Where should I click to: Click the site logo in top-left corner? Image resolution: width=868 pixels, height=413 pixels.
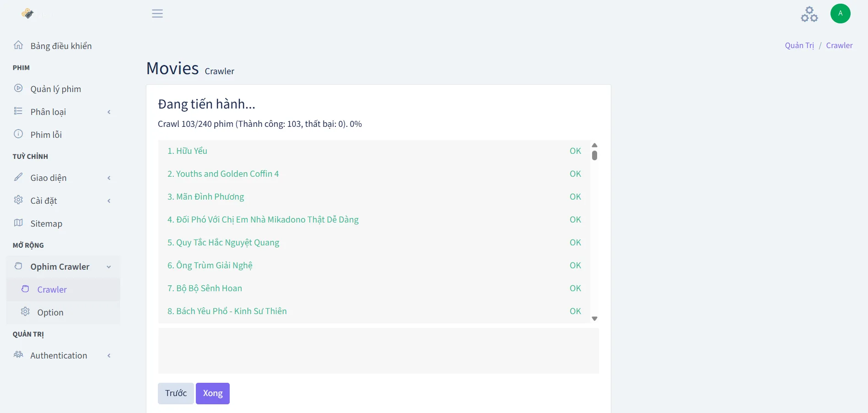click(28, 14)
